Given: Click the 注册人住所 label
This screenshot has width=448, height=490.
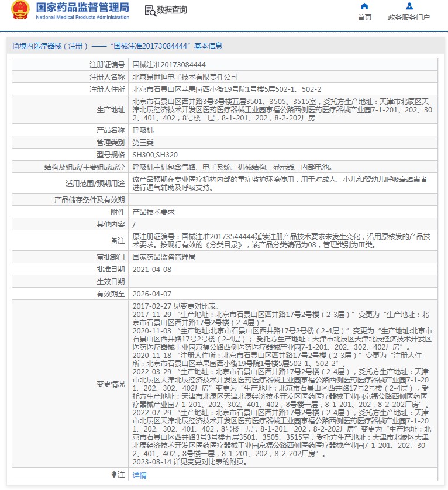Looking at the screenshot, I should 107,89.
